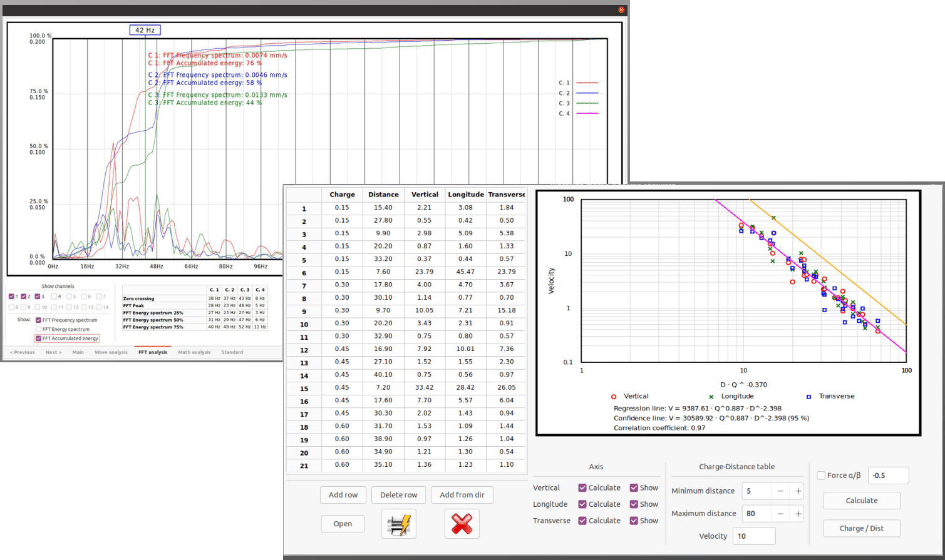Click the Charge column header
945x560 pixels.
pos(342,195)
